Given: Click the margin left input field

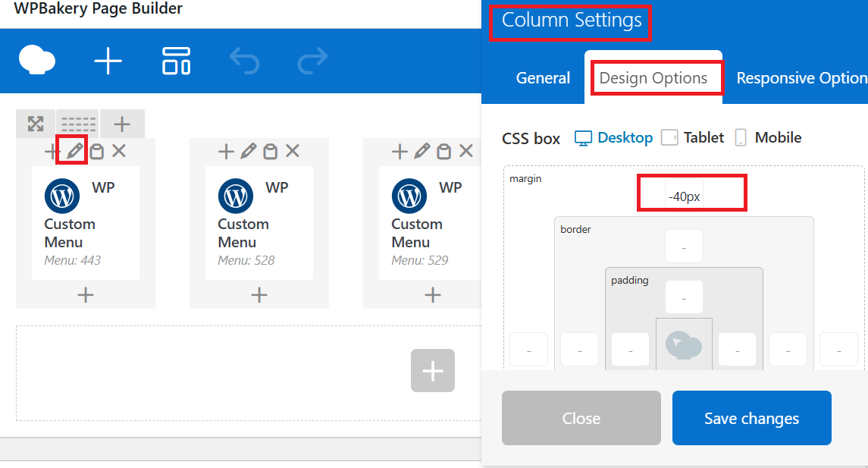Looking at the screenshot, I should tap(528, 350).
